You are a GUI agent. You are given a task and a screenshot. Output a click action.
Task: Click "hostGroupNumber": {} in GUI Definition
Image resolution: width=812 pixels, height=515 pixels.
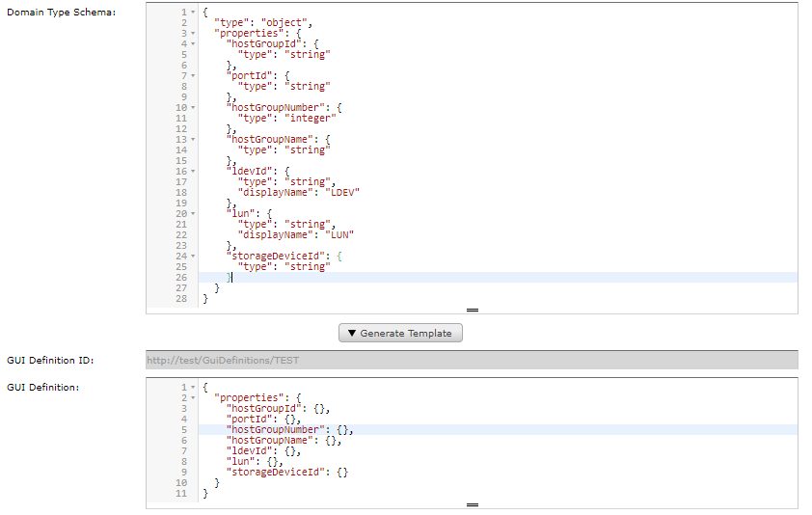(290, 429)
